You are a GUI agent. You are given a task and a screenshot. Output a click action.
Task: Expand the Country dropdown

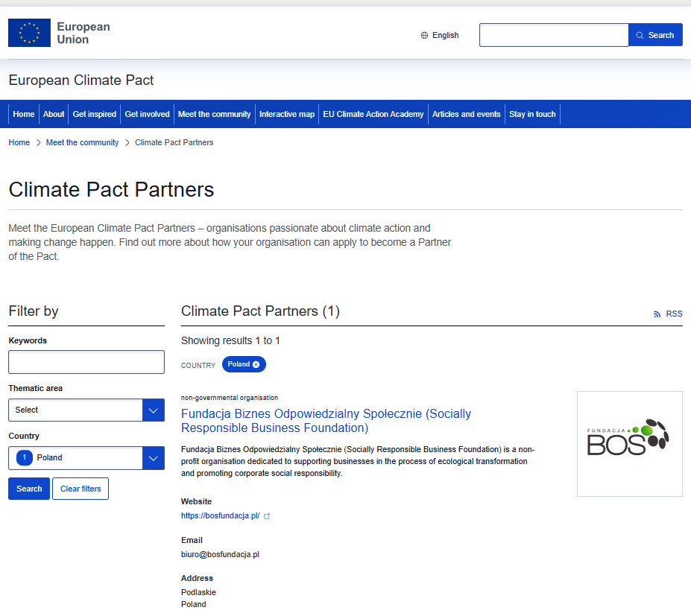(x=153, y=457)
